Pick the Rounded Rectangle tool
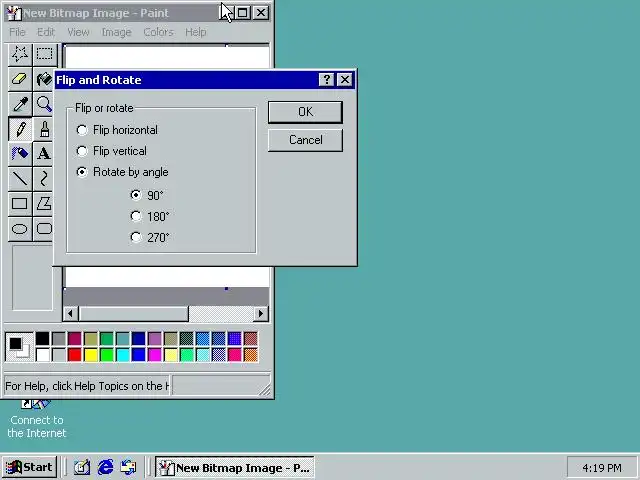Image resolution: width=640 pixels, height=480 pixels. (43, 229)
